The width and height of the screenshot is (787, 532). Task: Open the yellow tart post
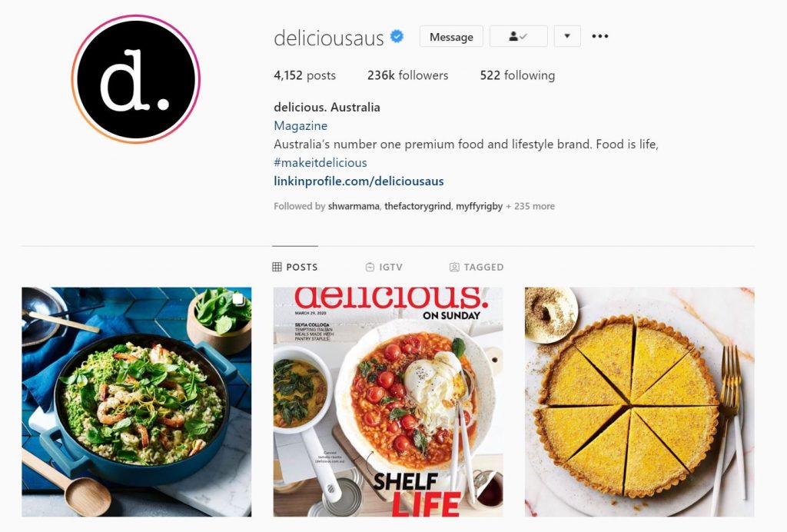[639, 402]
